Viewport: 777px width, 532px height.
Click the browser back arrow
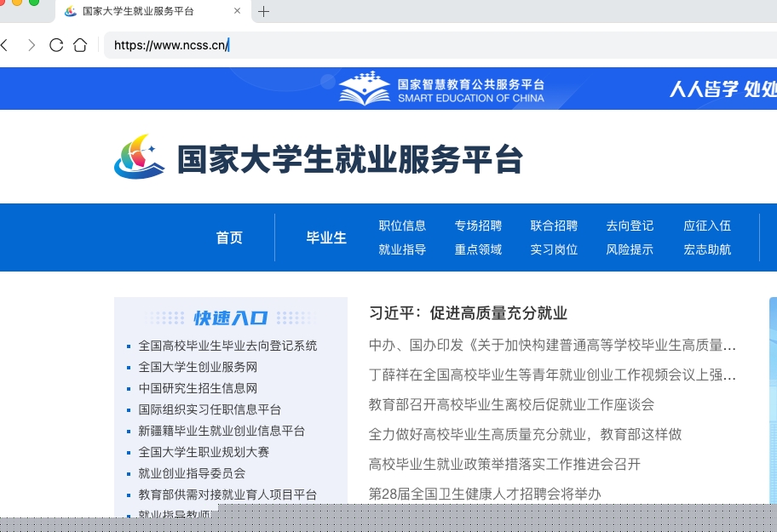click(5, 45)
